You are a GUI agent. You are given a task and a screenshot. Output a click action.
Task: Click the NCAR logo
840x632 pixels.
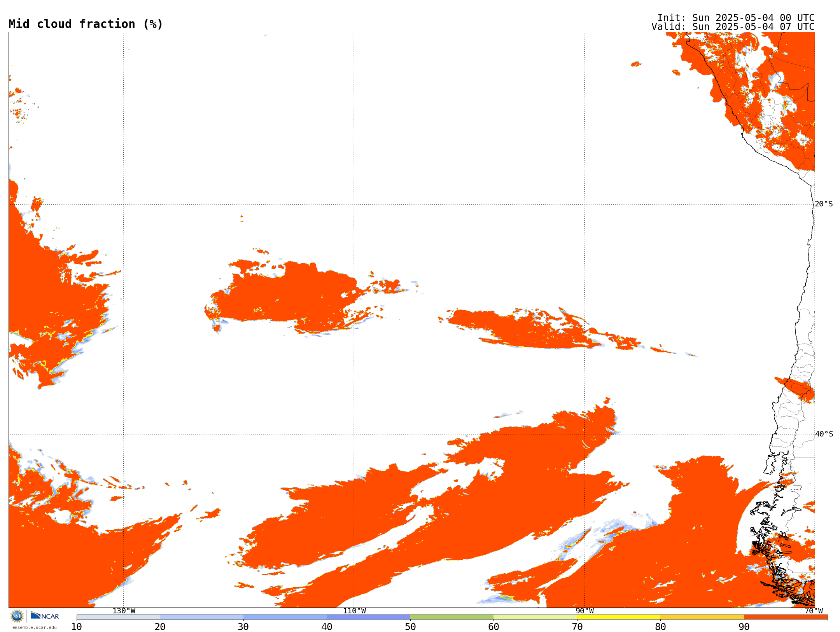(x=45, y=616)
